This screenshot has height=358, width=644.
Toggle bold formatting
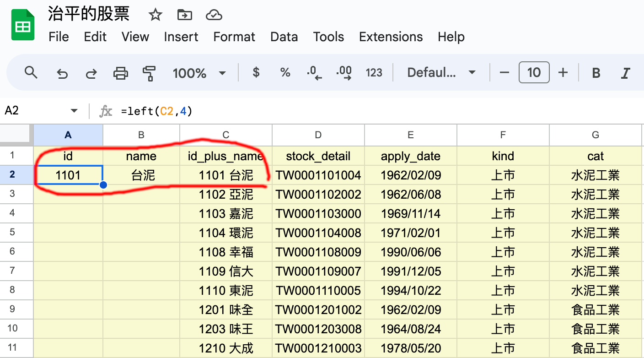tap(596, 73)
